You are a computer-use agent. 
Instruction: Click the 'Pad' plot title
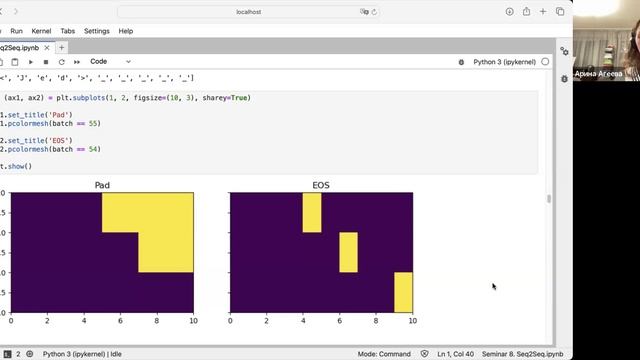coord(102,185)
